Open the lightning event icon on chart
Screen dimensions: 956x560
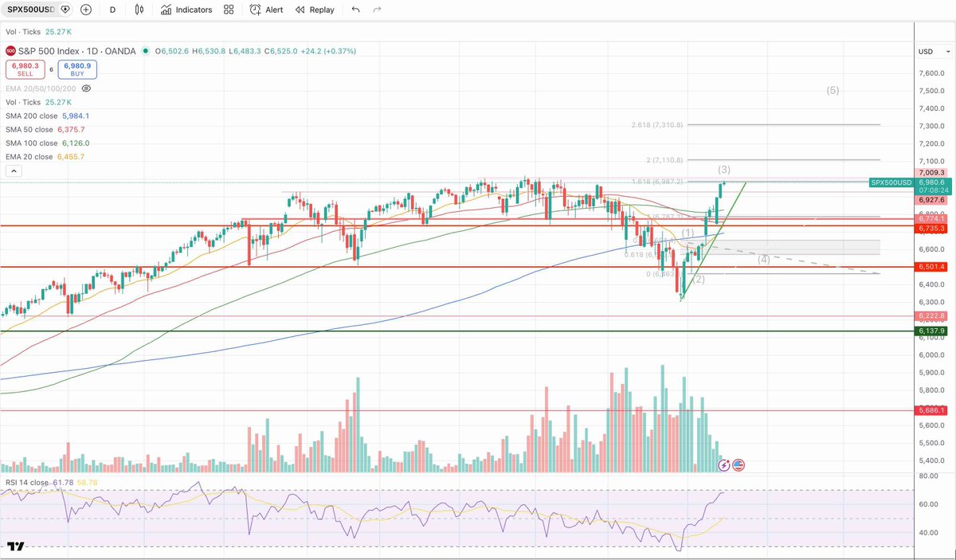pos(724,464)
